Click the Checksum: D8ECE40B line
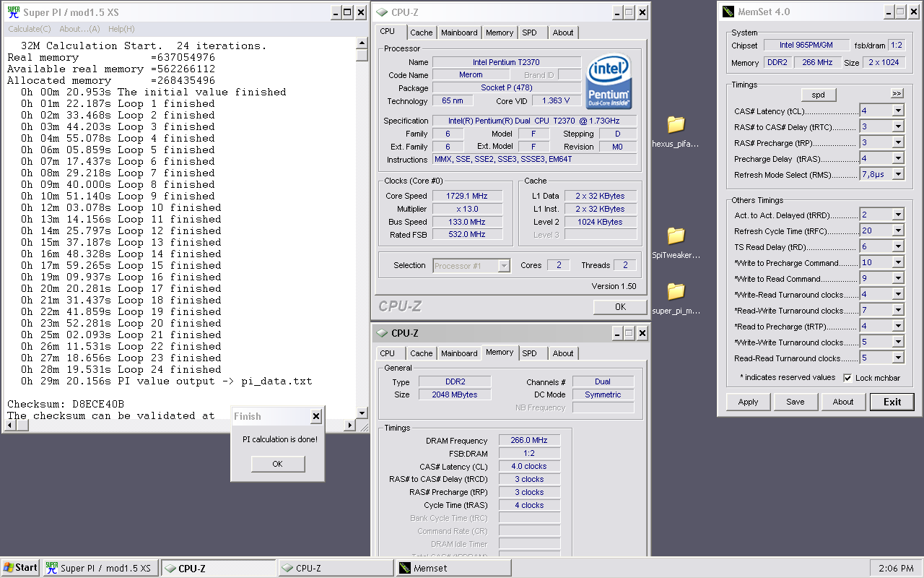This screenshot has width=924, height=578. point(66,404)
